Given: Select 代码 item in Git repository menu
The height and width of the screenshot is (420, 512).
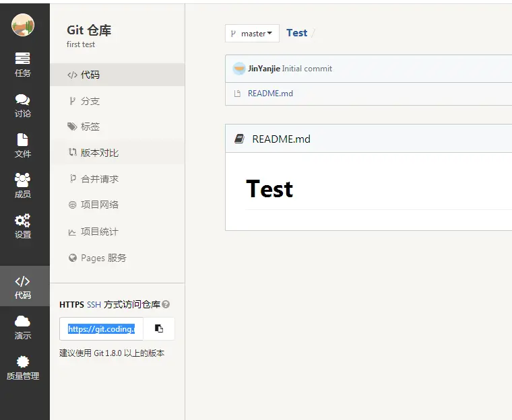Looking at the screenshot, I should click(117, 75).
